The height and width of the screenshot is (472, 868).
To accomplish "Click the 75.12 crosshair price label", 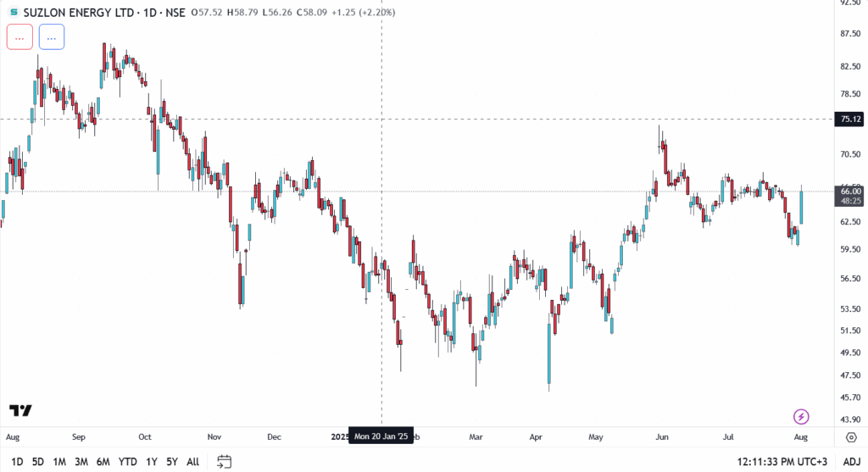I will pos(849,119).
